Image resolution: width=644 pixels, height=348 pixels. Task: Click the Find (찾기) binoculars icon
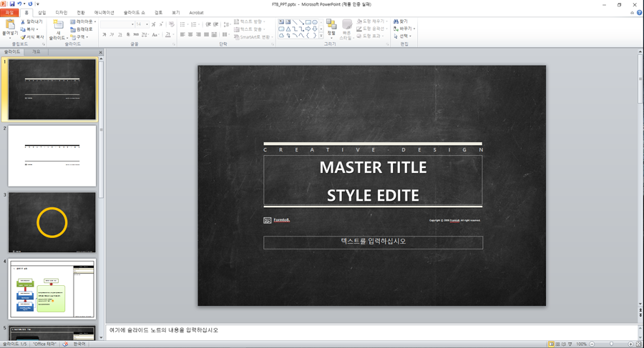click(x=396, y=22)
